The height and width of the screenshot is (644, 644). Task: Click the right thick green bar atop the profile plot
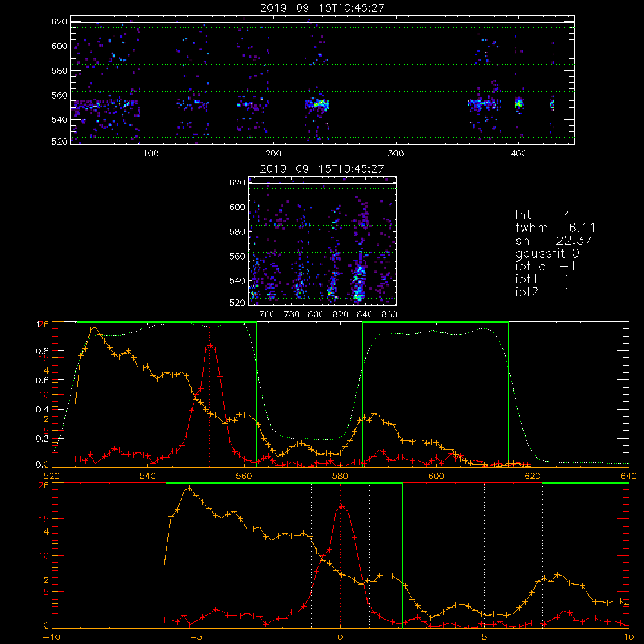[435, 322]
